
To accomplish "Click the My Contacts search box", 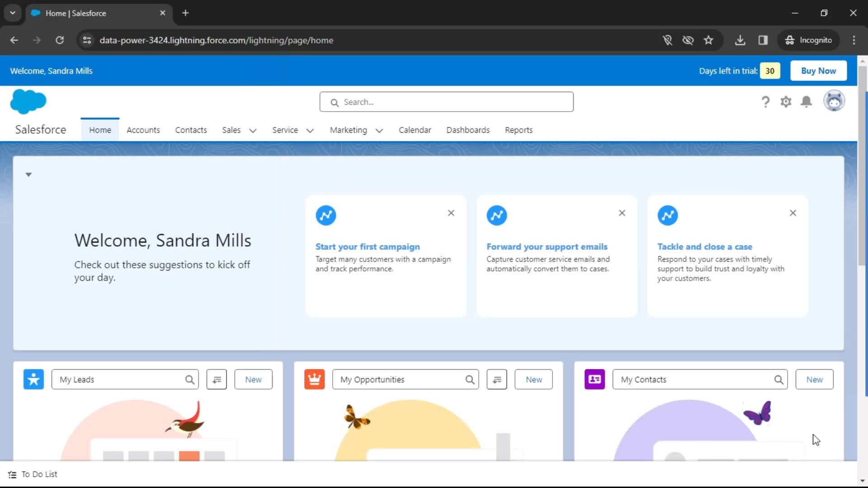I will point(700,380).
